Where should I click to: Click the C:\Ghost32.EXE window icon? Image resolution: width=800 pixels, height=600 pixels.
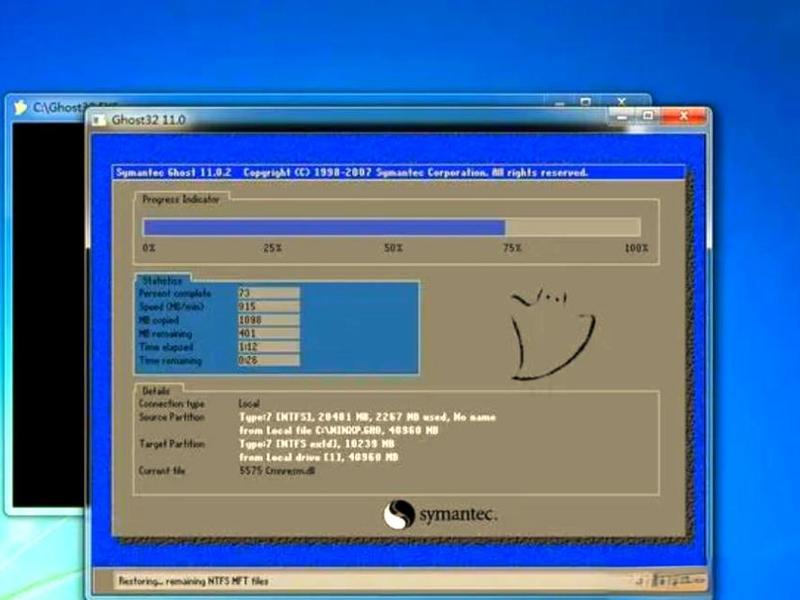coord(20,107)
